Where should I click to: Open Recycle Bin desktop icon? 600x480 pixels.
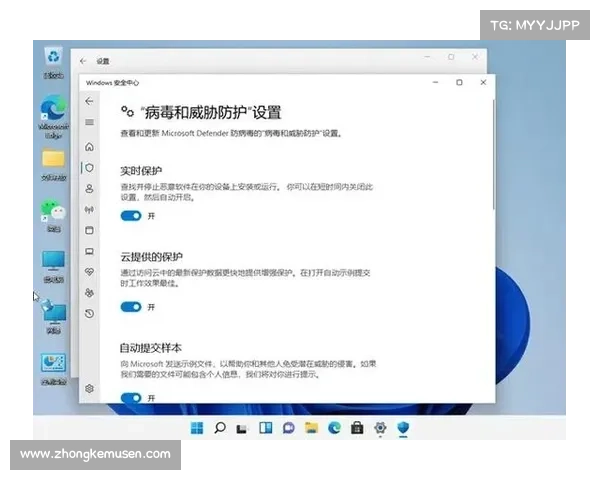coord(54,62)
